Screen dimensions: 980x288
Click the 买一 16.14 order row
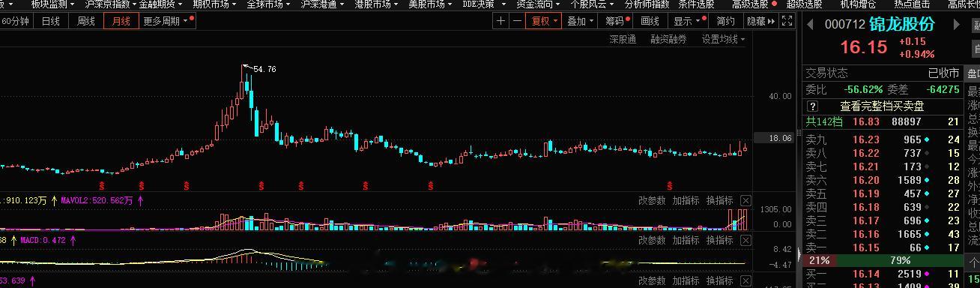[883, 274]
